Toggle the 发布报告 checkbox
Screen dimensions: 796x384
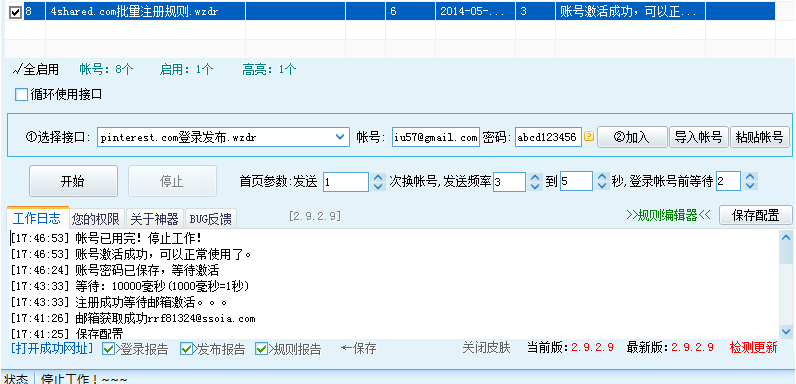[x=186, y=349]
